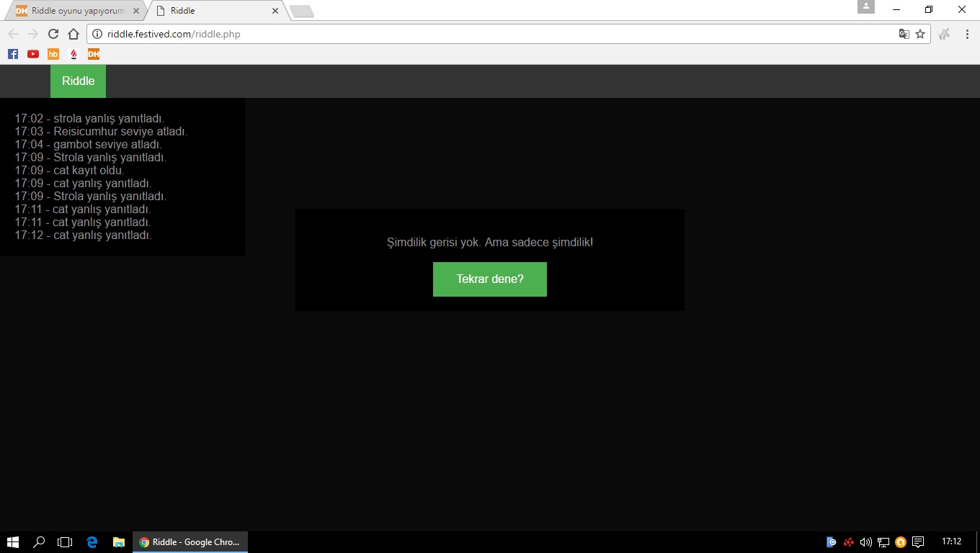The image size is (980, 553).
Task: Open Windows taskbar search
Action: click(x=40, y=542)
